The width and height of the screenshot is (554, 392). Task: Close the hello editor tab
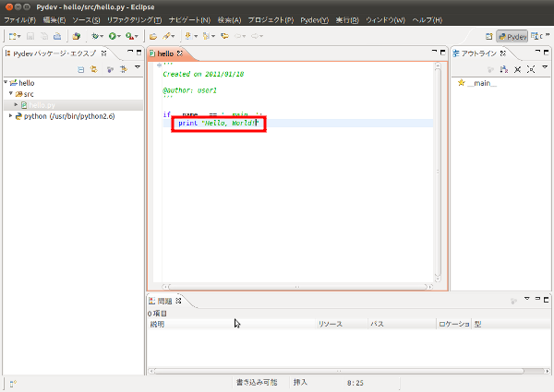(180, 53)
